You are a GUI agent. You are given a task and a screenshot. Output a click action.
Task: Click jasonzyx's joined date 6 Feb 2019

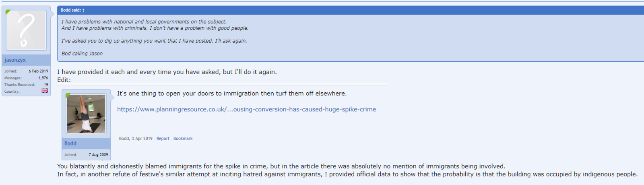pyautogui.click(x=38, y=71)
